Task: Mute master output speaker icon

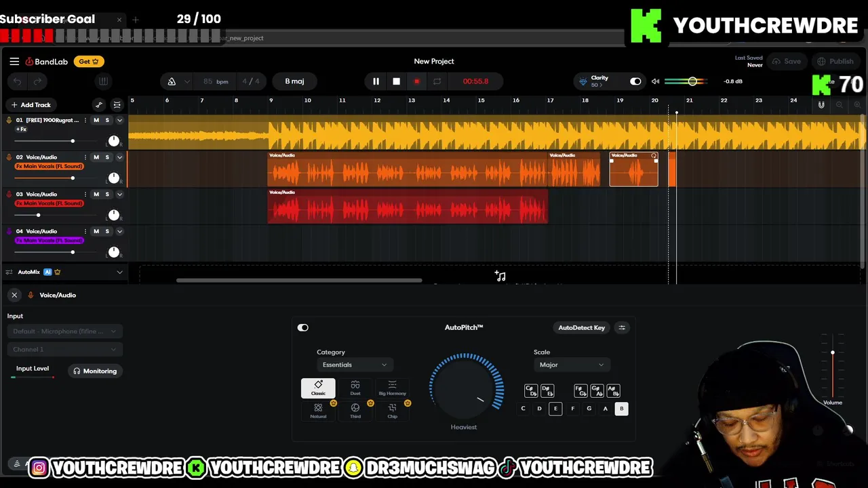Action: (655, 81)
